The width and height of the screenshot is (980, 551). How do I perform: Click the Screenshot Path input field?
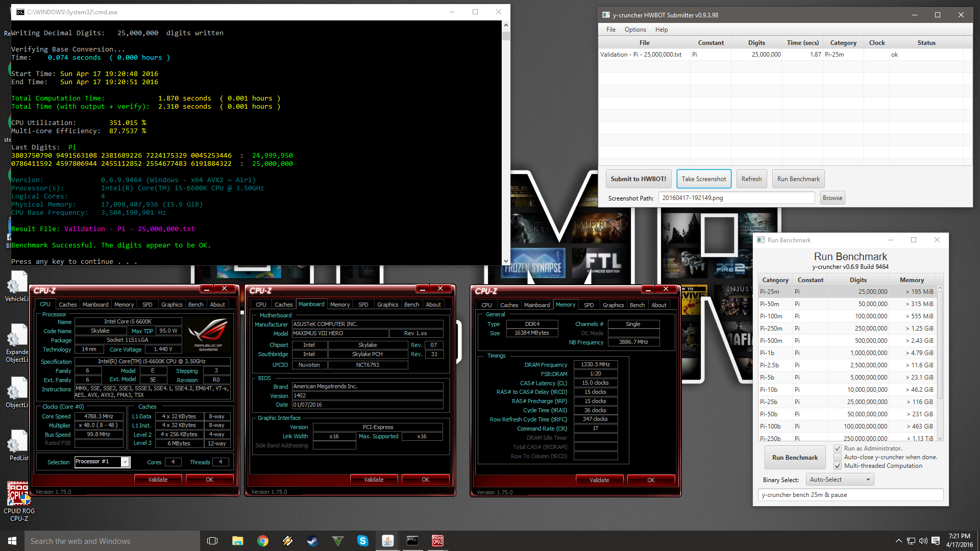737,198
